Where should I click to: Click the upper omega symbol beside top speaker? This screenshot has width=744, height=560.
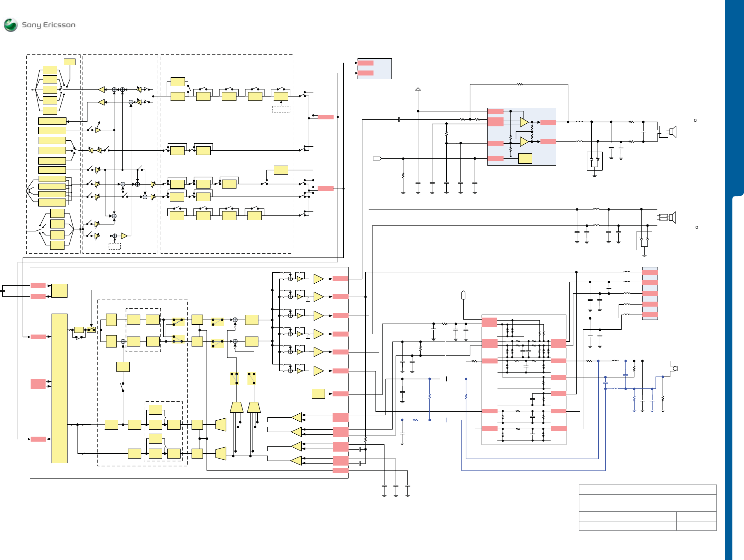click(695, 120)
